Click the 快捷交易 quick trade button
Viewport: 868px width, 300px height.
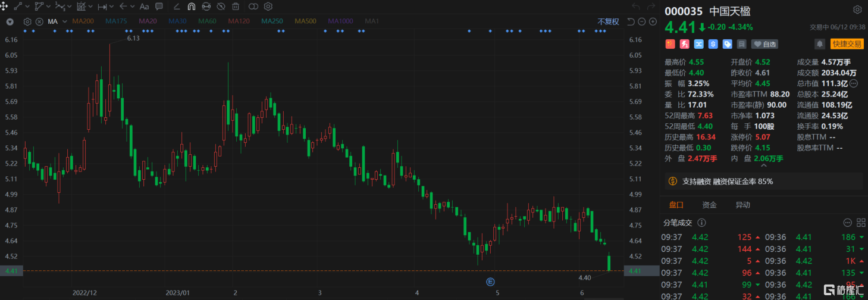[847, 44]
